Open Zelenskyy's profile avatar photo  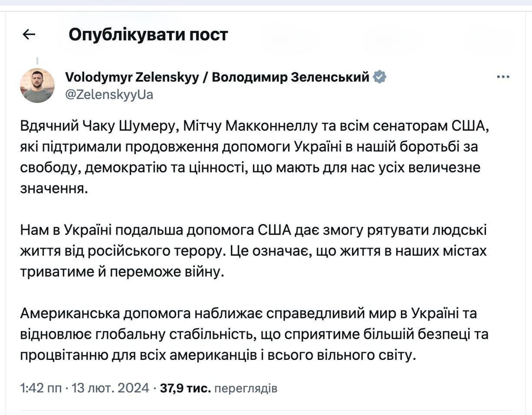37,86
